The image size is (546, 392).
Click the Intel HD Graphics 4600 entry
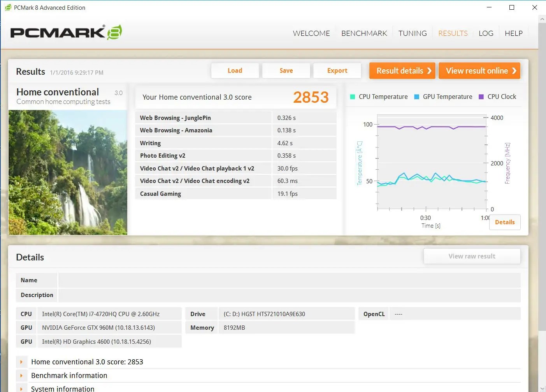coord(97,342)
